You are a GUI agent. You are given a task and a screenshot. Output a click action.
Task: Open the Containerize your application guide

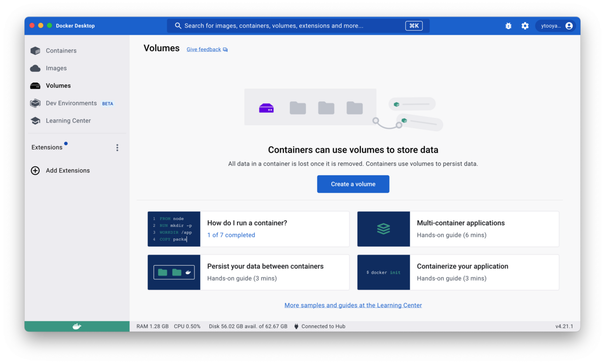click(458, 272)
